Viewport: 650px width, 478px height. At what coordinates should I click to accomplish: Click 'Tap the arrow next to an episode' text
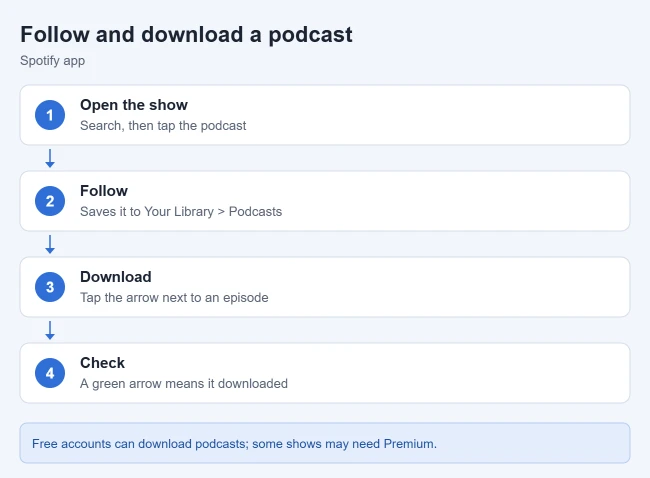(x=174, y=298)
